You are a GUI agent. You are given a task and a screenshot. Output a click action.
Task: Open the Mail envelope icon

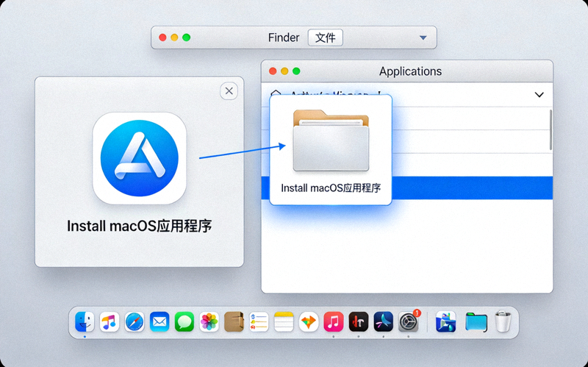pyautogui.click(x=159, y=321)
